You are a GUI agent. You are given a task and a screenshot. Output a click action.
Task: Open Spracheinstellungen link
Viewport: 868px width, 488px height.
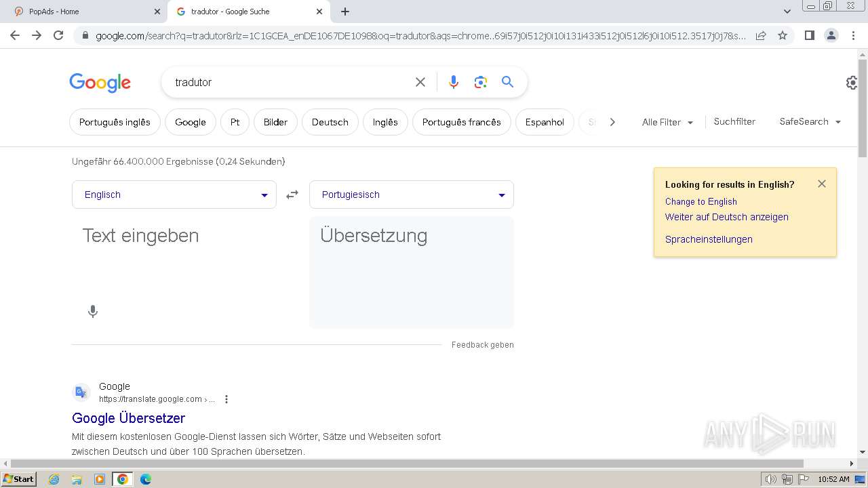pos(709,239)
